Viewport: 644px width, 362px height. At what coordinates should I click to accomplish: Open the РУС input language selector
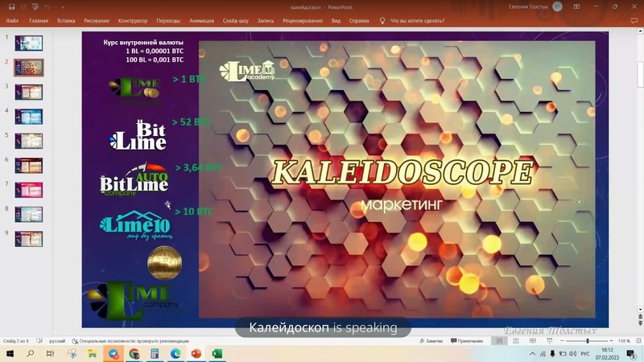click(x=585, y=354)
